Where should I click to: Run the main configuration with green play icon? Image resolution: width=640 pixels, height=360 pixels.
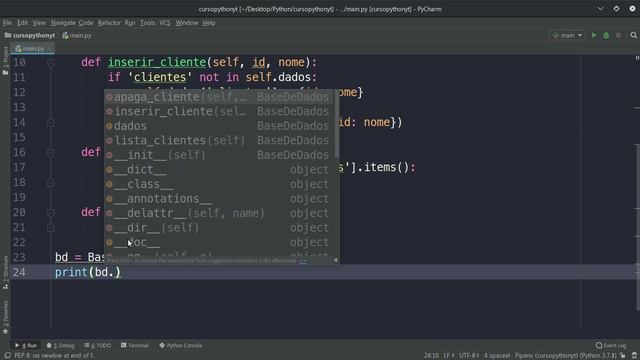[594, 36]
